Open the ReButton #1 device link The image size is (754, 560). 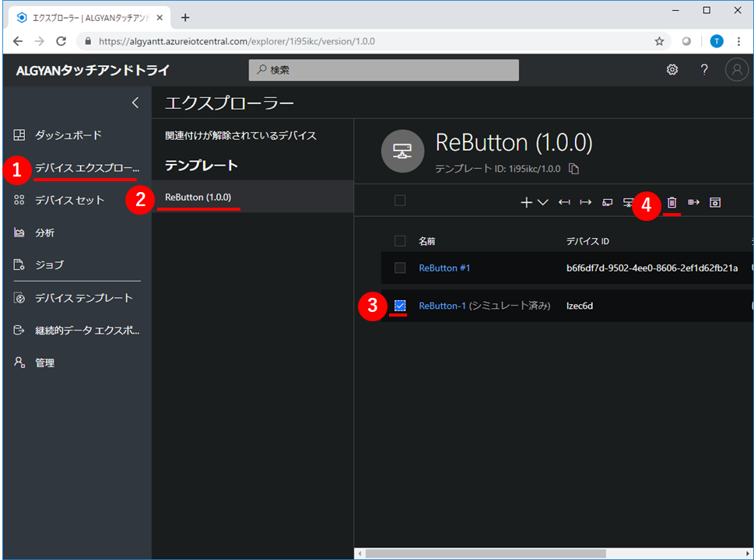tap(444, 268)
